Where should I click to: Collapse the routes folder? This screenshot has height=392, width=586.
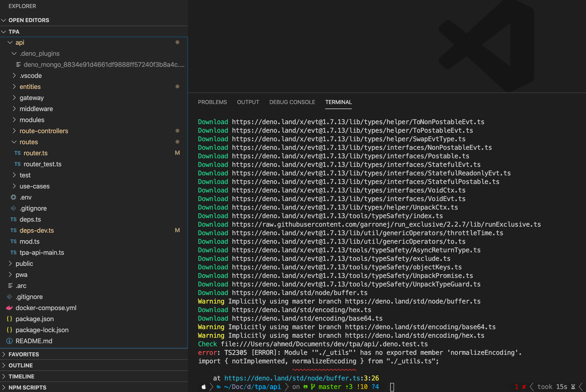[x=14, y=142]
